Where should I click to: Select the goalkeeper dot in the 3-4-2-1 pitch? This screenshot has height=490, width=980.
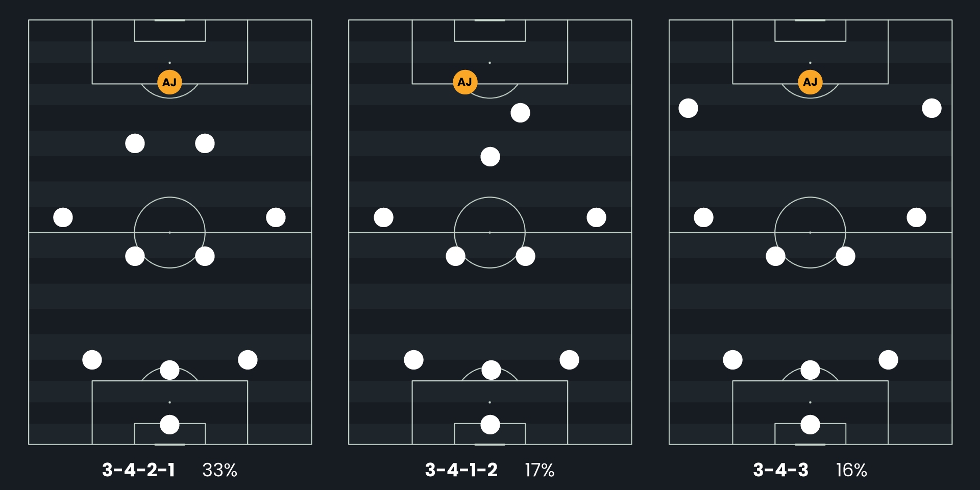(169, 424)
